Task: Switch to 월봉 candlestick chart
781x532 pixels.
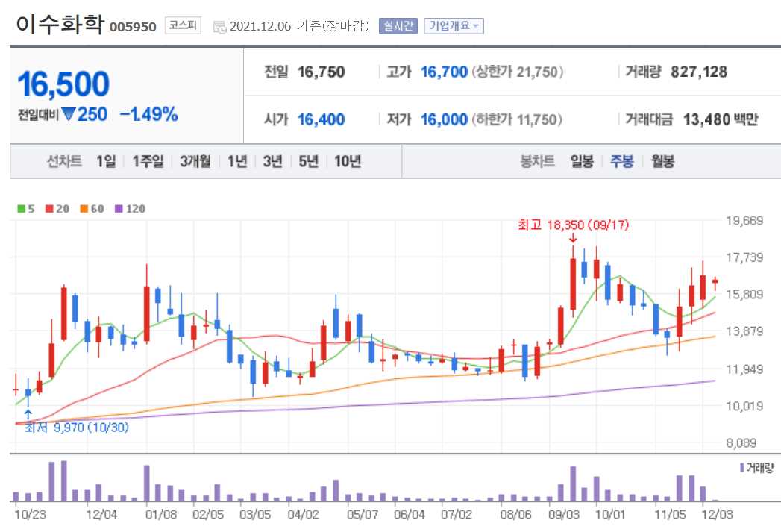Action: click(x=662, y=161)
